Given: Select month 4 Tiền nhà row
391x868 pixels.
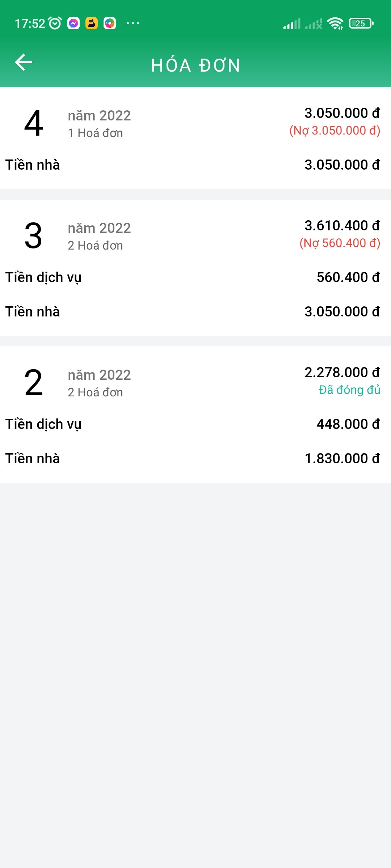Looking at the screenshot, I should [195, 165].
